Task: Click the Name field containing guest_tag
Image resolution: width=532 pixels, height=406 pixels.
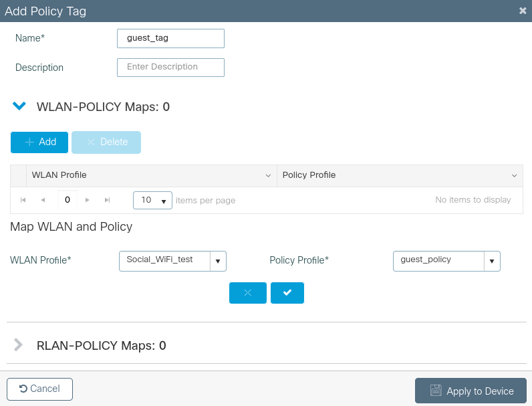Action: point(170,39)
